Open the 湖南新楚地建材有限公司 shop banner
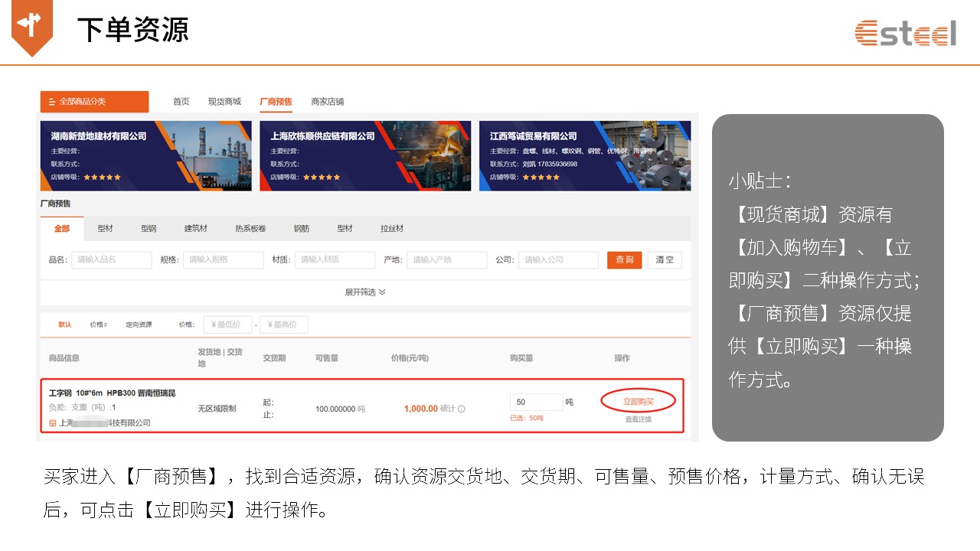 point(145,156)
